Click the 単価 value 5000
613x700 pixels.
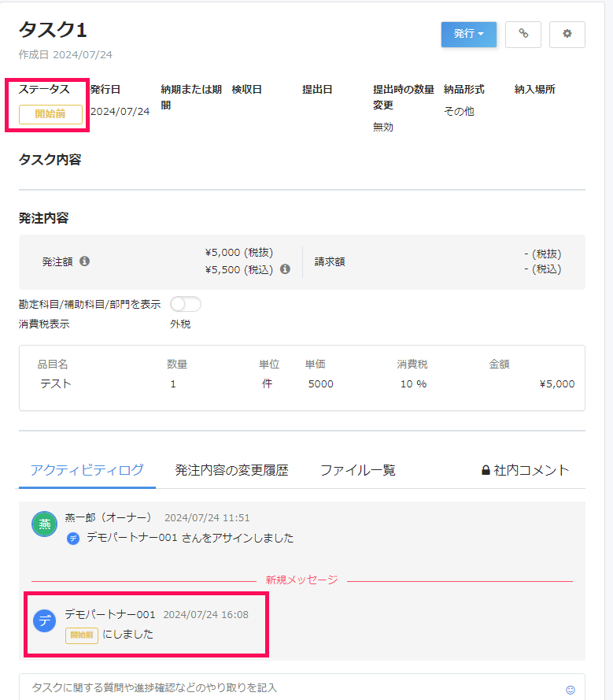pyautogui.click(x=321, y=384)
